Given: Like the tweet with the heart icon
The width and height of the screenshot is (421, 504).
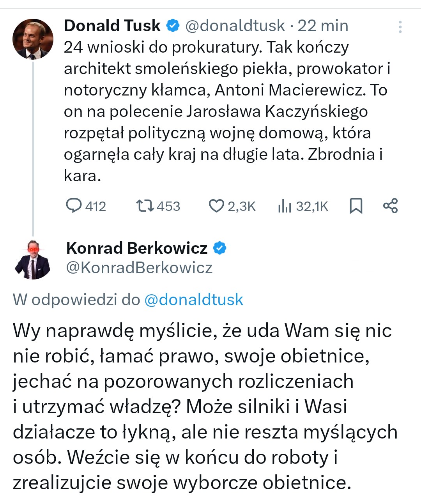Looking at the screenshot, I should pyautogui.click(x=216, y=206).
